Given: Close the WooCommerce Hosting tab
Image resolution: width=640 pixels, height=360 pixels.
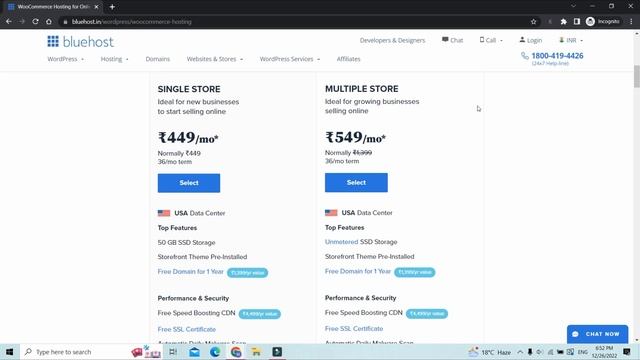Looking at the screenshot, I should (96, 7).
